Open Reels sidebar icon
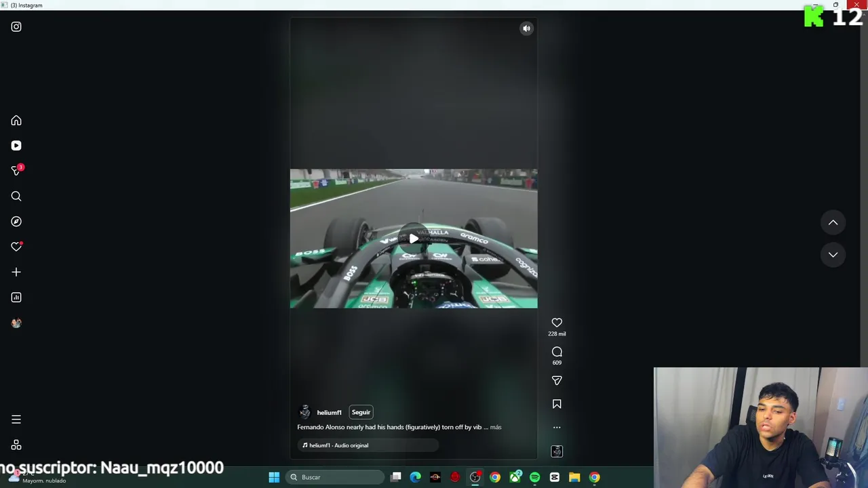 coord(16,146)
